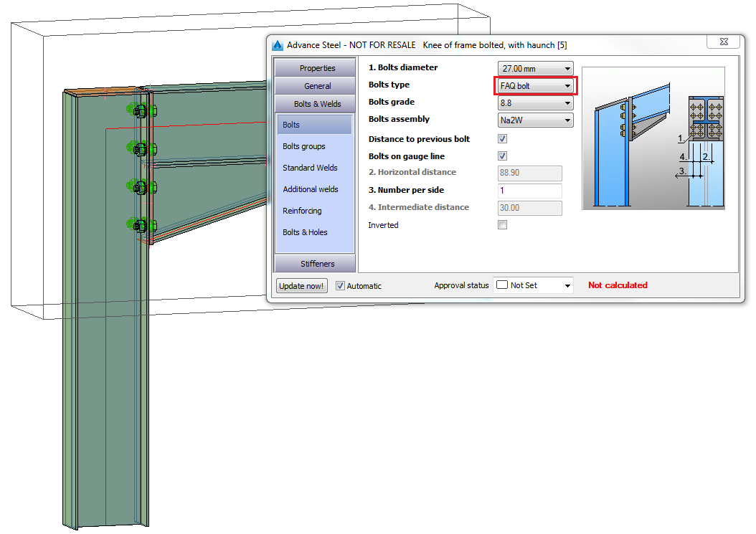Click the Number per side field
The width and height of the screenshot is (756, 534).
529,191
